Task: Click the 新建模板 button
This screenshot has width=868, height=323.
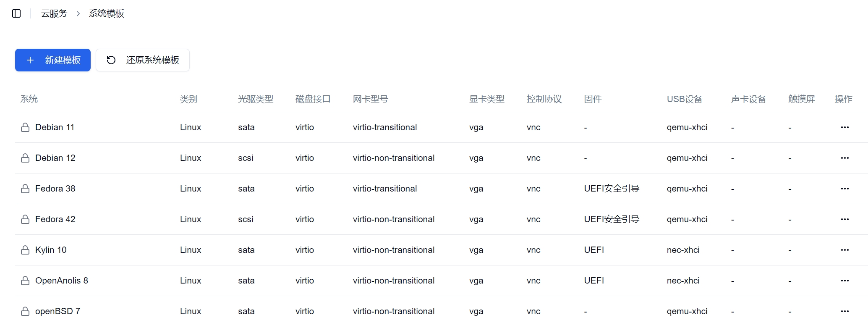Action: [x=53, y=60]
